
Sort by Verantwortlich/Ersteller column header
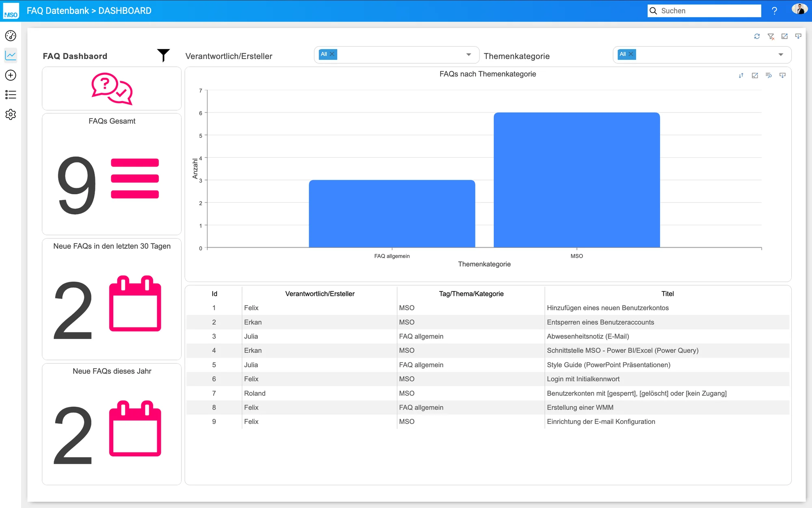coord(320,294)
